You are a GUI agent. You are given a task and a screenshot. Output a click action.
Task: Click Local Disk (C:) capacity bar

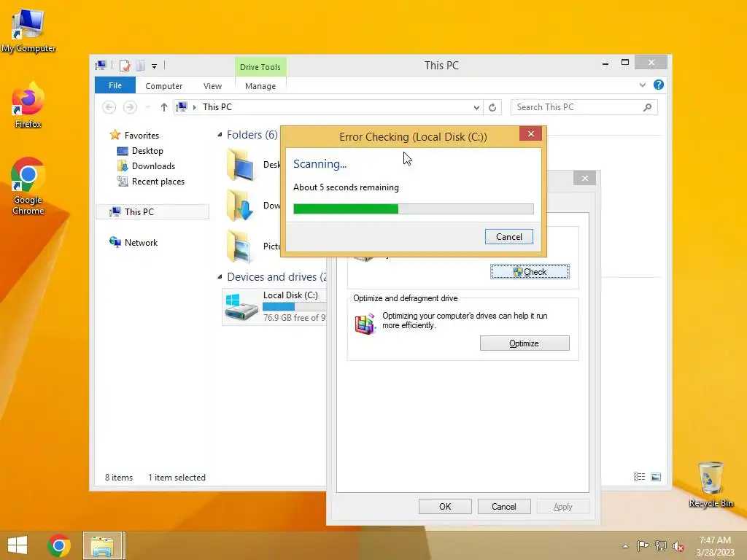295,307
